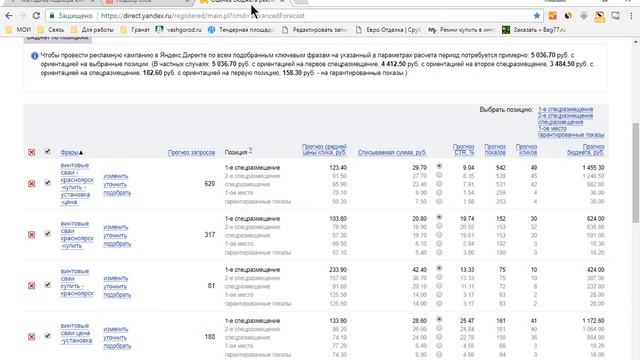
Task: Open the Для работы bookmarks folder
Action: coord(92,30)
